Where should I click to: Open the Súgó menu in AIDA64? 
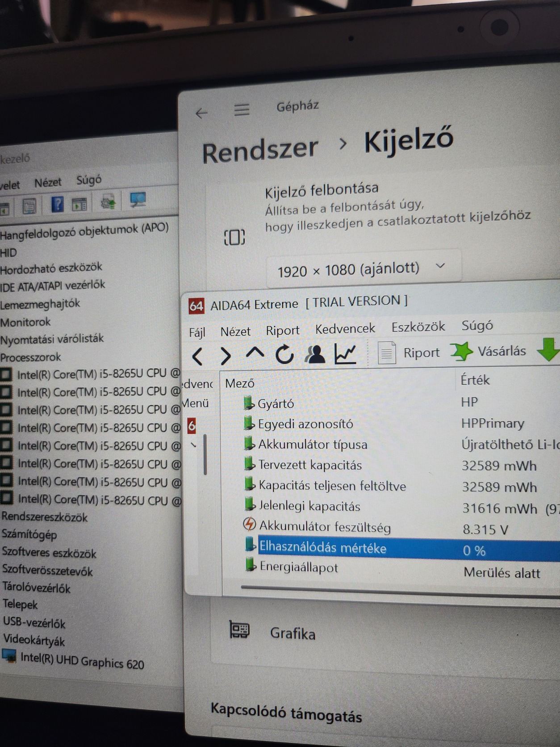coord(477,325)
